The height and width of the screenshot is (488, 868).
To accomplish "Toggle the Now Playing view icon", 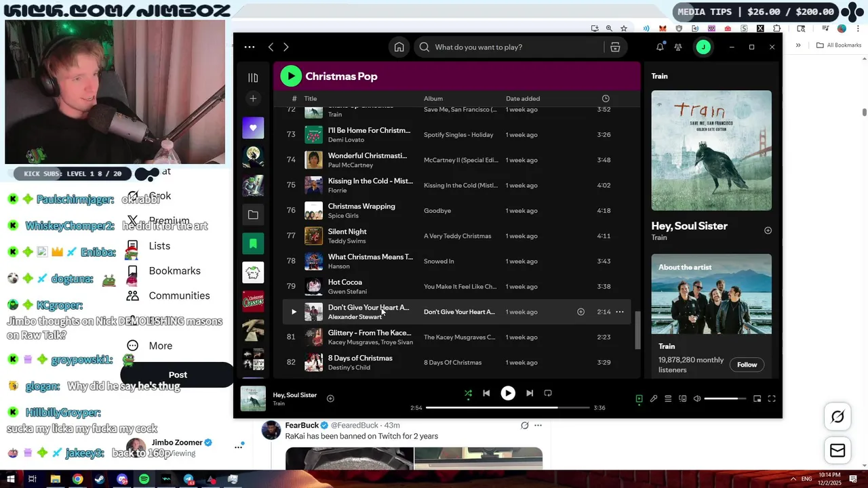I will 639,399.
